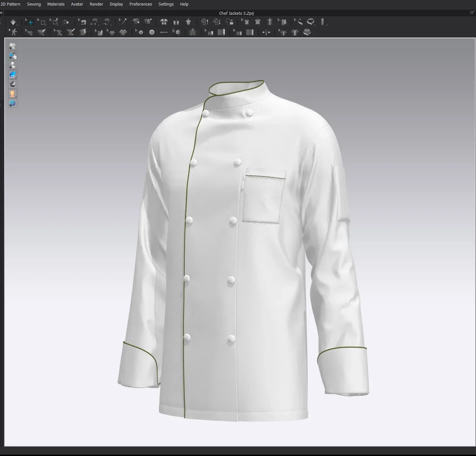Toggle avatar visibility with the eye icon
This screenshot has height=456, width=476.
(x=12, y=65)
